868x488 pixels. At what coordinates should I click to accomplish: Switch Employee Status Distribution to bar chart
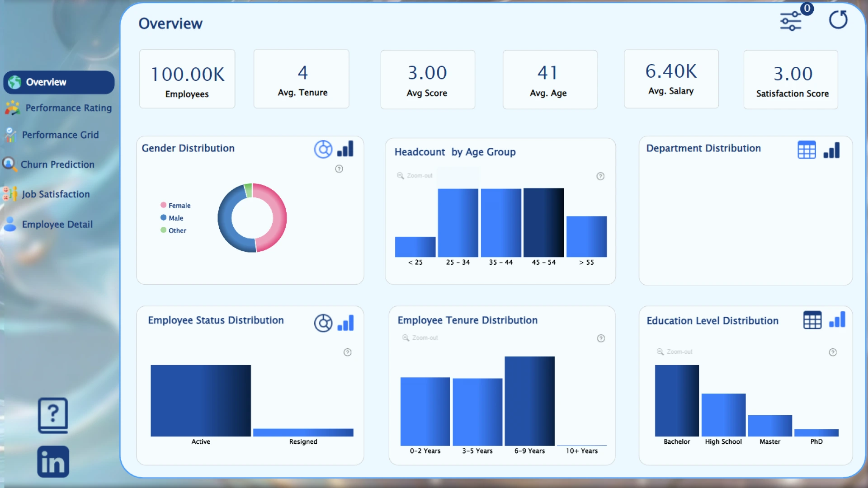click(345, 323)
